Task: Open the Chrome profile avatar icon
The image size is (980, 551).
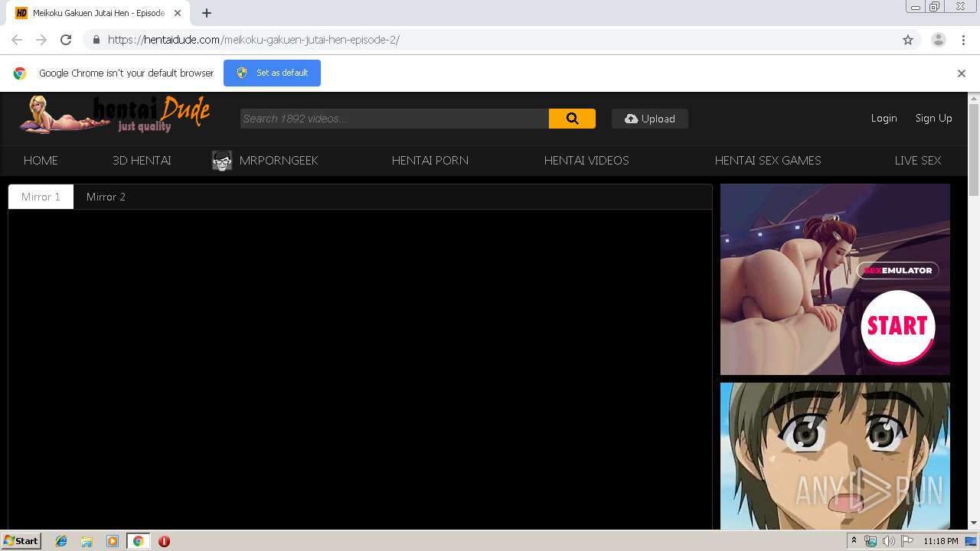Action: [938, 40]
